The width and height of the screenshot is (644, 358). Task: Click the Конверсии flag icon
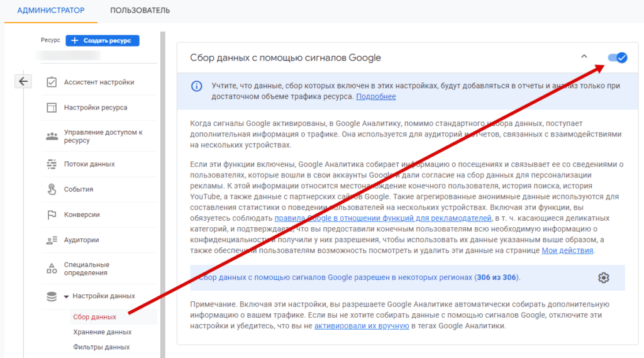coord(52,215)
